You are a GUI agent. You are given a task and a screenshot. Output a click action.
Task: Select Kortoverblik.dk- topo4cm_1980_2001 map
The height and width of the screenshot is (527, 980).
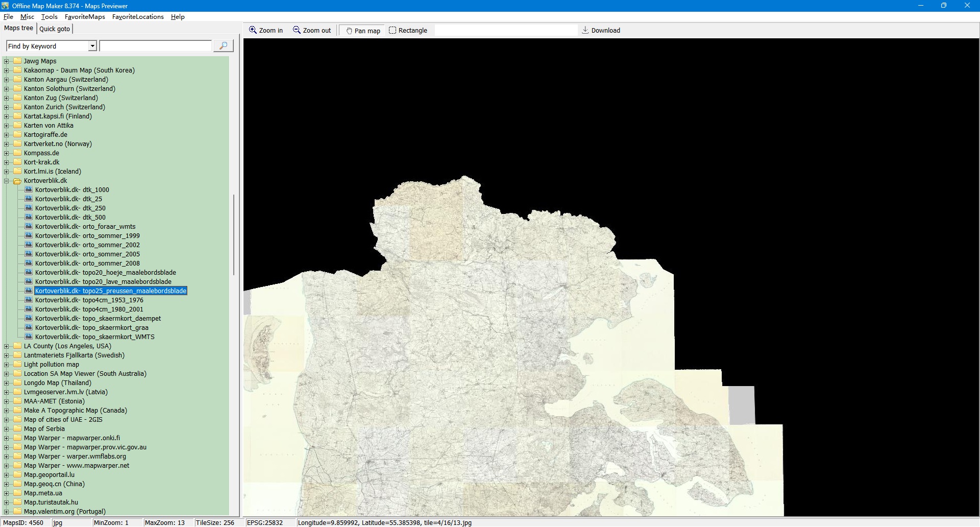pos(89,309)
